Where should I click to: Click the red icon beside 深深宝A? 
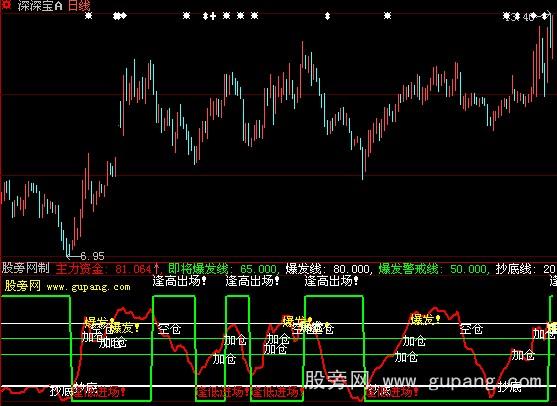6,5
